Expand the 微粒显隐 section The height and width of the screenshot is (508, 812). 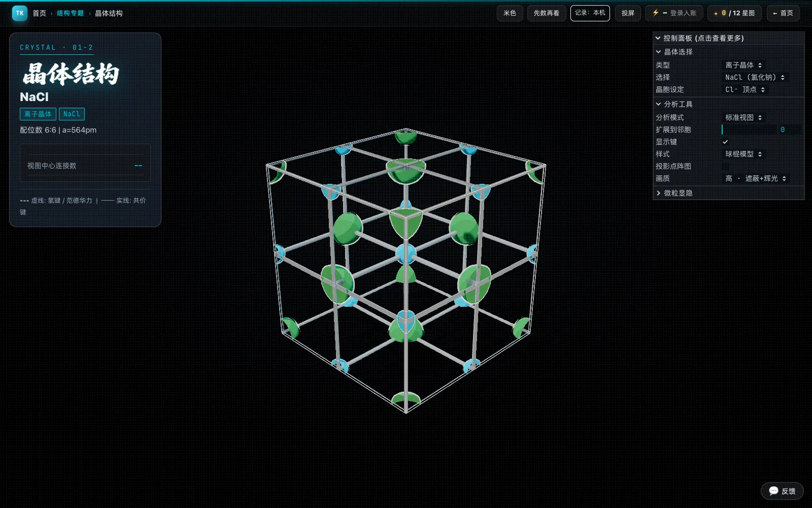(658, 193)
